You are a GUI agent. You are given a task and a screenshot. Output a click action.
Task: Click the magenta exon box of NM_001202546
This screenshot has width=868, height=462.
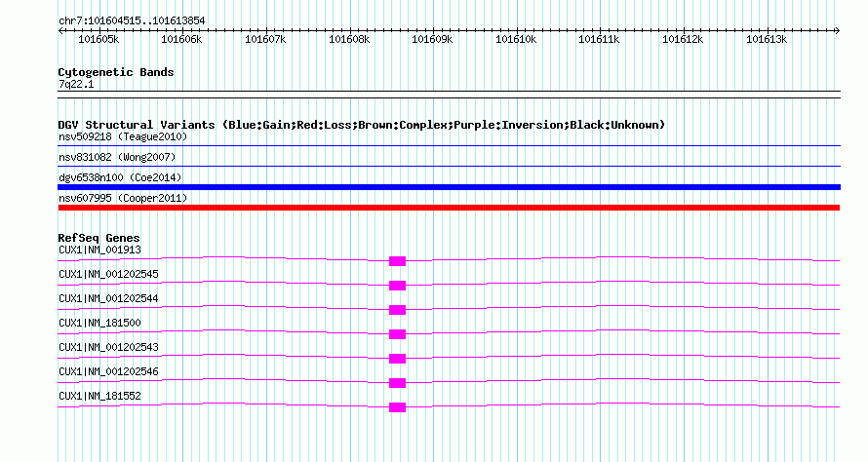pos(398,383)
